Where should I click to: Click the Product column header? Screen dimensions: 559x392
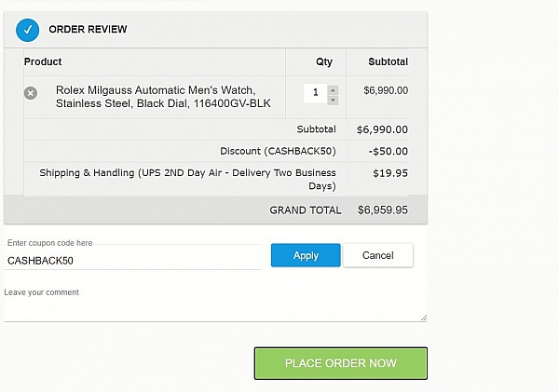pos(43,61)
